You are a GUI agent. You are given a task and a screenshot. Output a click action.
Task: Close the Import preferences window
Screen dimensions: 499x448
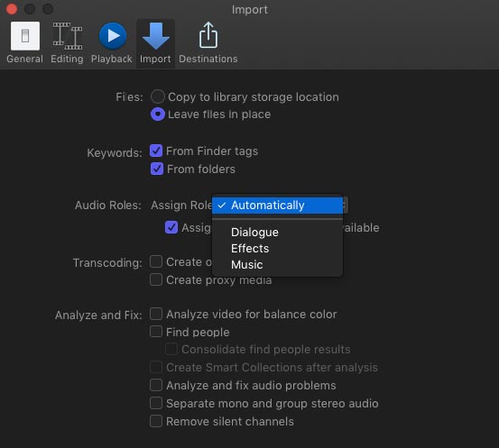pos(12,9)
